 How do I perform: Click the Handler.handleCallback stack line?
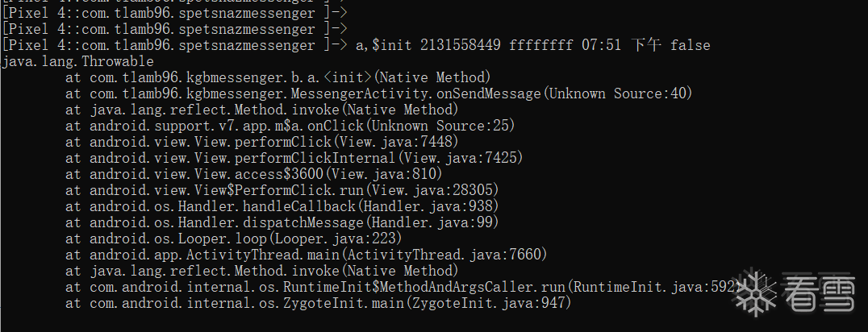coord(282,206)
